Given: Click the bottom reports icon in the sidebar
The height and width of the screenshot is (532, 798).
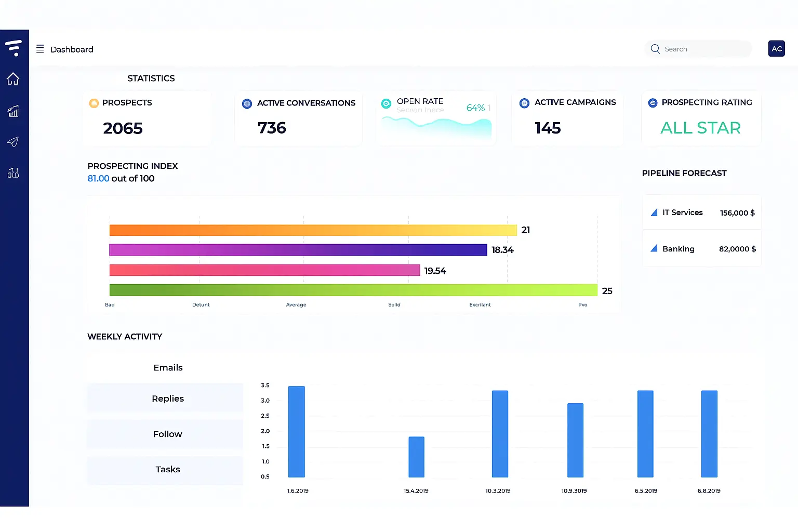Looking at the screenshot, I should (x=13, y=173).
